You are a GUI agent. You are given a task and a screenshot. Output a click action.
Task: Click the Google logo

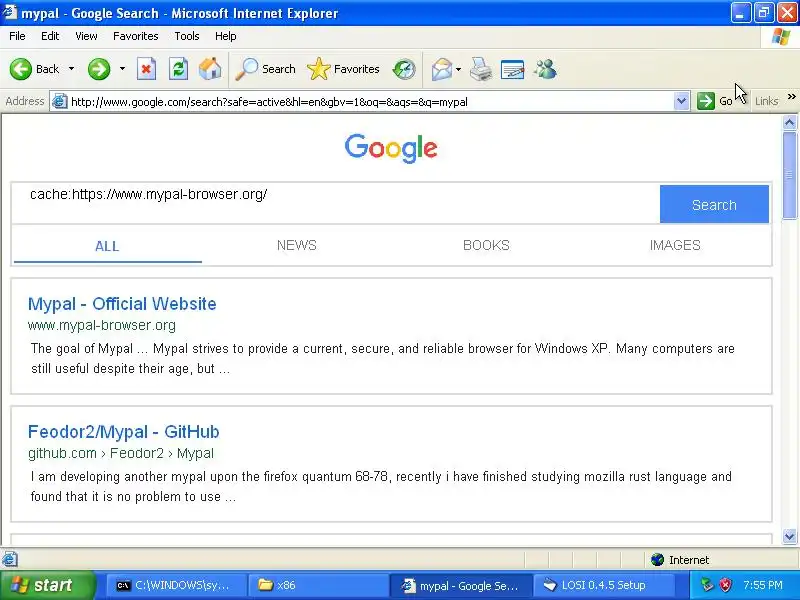(x=391, y=148)
